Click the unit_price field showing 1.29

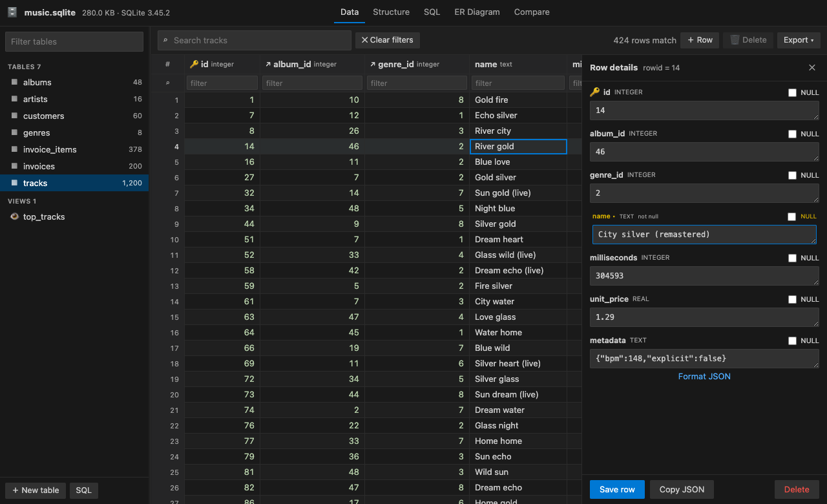click(704, 317)
